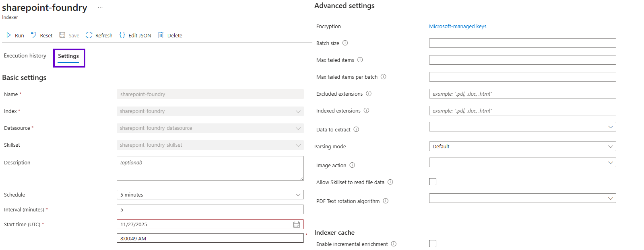Open the Data to extract dropdown
This screenshot has width=644, height=250.
(x=522, y=127)
